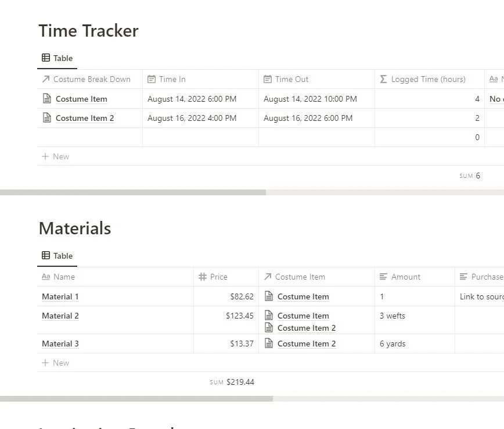Select the August 16, 2022 4:00 PM cell
The height and width of the screenshot is (429, 504).
click(200, 118)
